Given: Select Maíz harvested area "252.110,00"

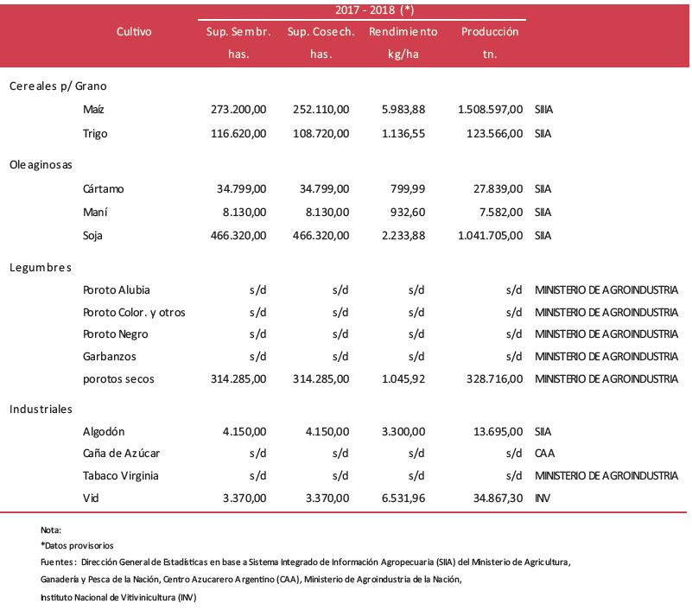Looking at the screenshot, I should (x=321, y=110).
